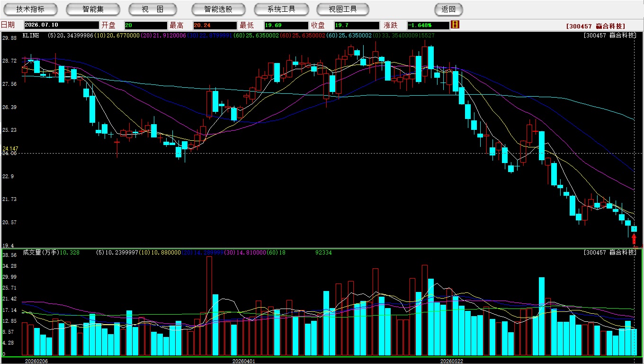Open the 智能集 menu
Image resolution: width=644 pixels, height=364 pixels.
pos(93,9)
